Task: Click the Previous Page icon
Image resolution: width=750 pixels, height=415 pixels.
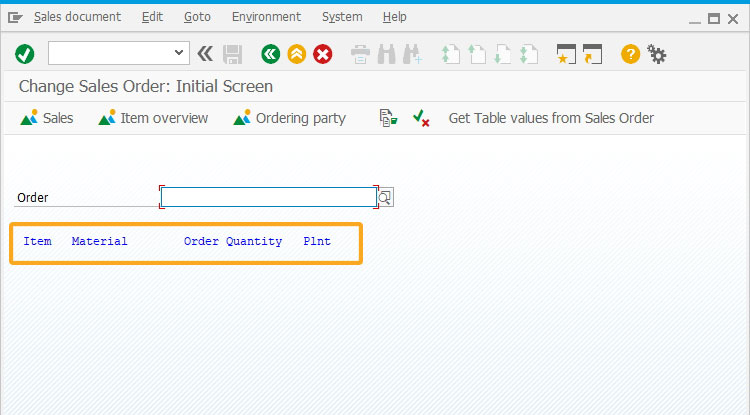Action: 476,55
